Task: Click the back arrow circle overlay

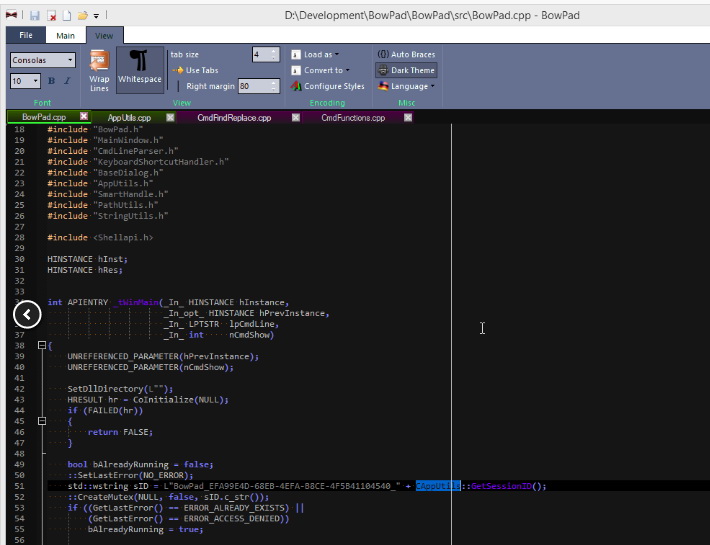Action: 27,314
